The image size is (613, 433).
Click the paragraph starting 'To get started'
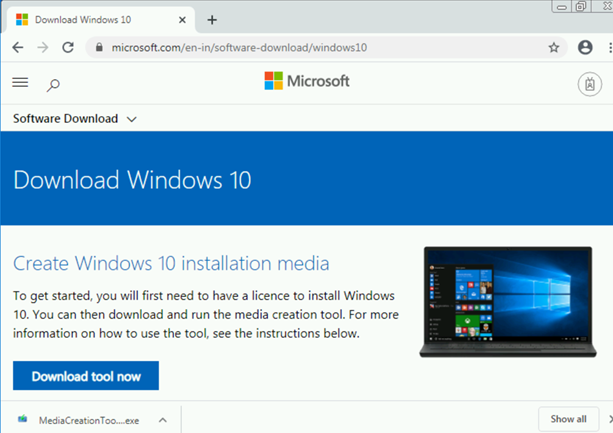206,314
